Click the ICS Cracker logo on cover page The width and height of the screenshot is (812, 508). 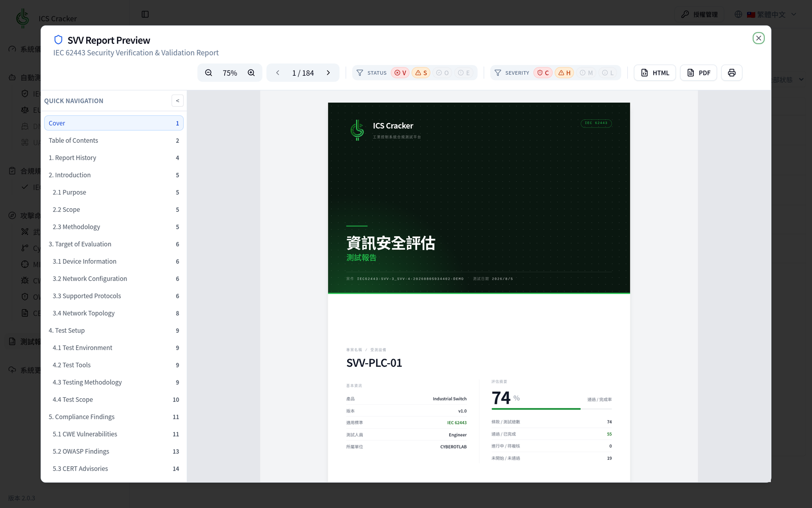(x=357, y=130)
